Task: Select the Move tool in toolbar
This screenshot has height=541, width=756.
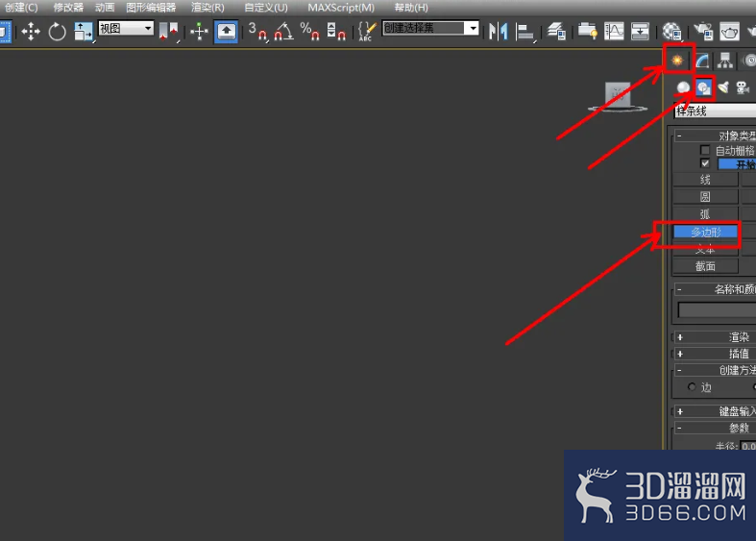Action: [31, 32]
